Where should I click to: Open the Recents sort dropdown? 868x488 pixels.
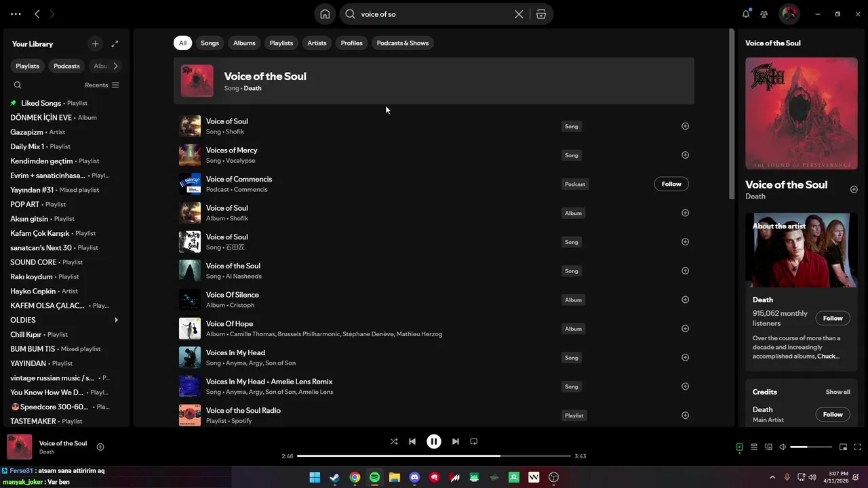(102, 85)
